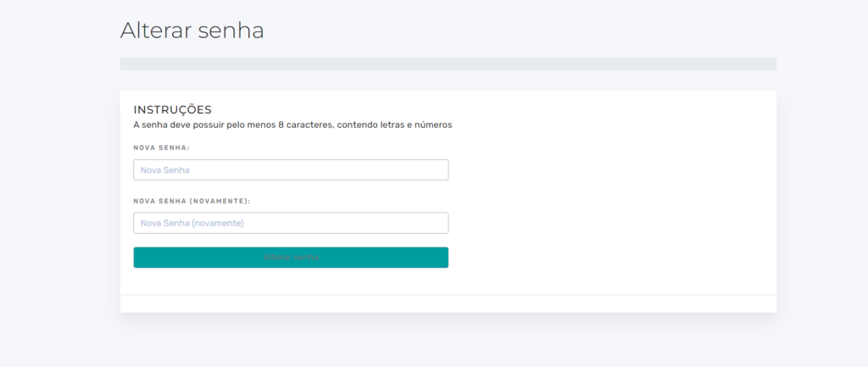
Task: Focus the Nova Senha password field
Action: click(291, 170)
